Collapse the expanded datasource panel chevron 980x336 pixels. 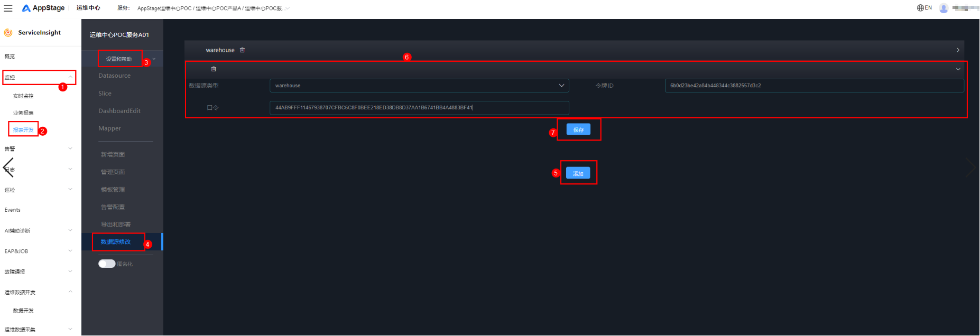(958, 69)
